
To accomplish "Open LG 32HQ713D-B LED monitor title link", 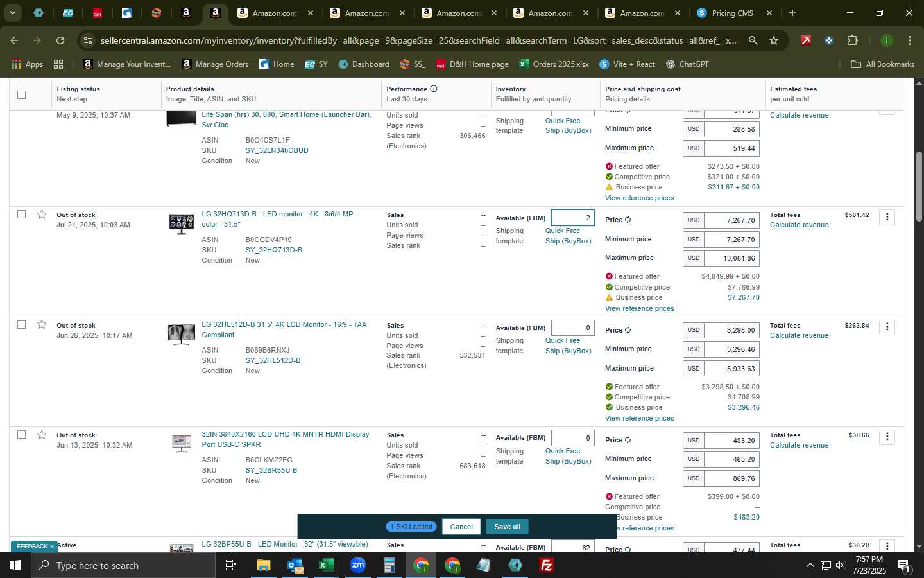I will pyautogui.click(x=280, y=219).
